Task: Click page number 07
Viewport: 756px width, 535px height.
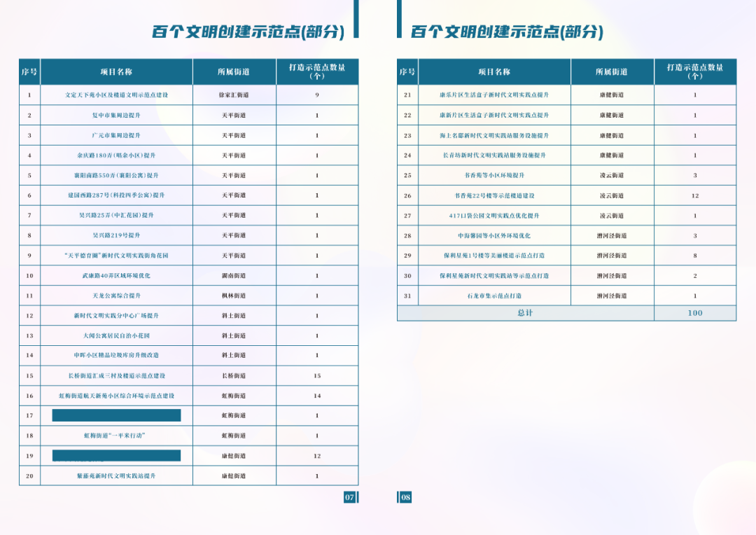Action: coord(349,497)
